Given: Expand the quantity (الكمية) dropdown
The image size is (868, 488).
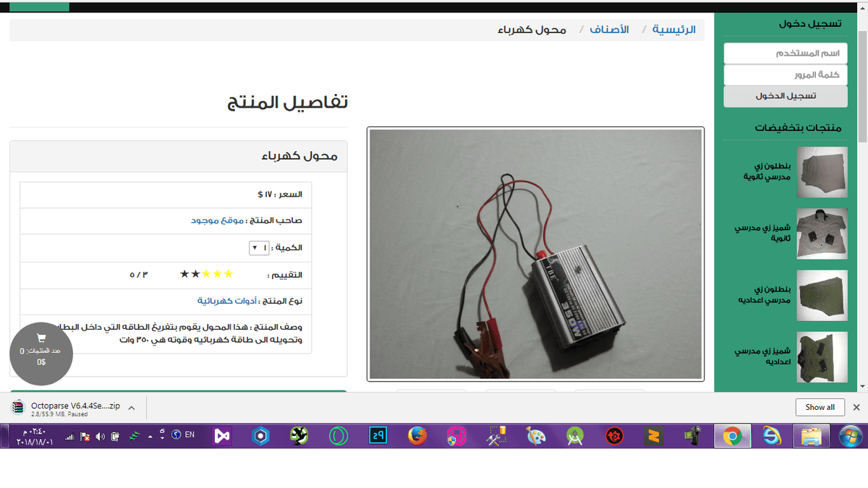Looking at the screenshot, I should [259, 248].
